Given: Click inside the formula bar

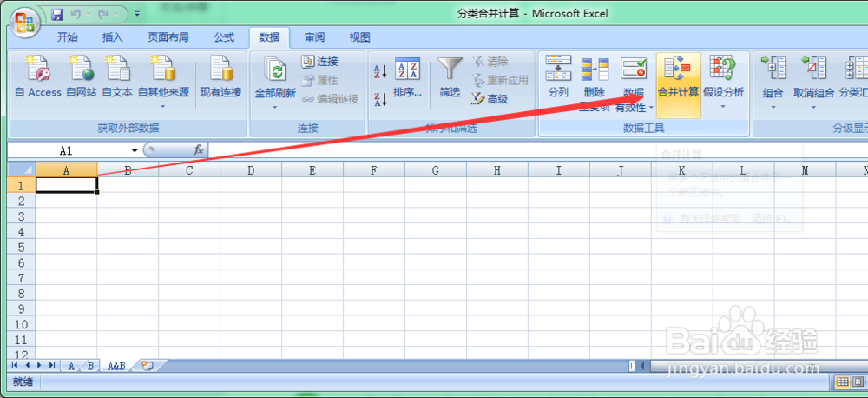Looking at the screenshot, I should tap(538, 150).
